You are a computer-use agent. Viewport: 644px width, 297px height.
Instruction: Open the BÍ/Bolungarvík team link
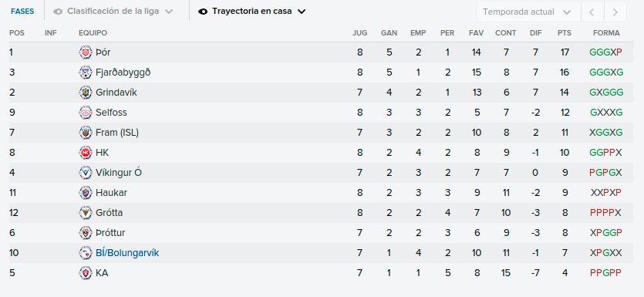(x=127, y=253)
